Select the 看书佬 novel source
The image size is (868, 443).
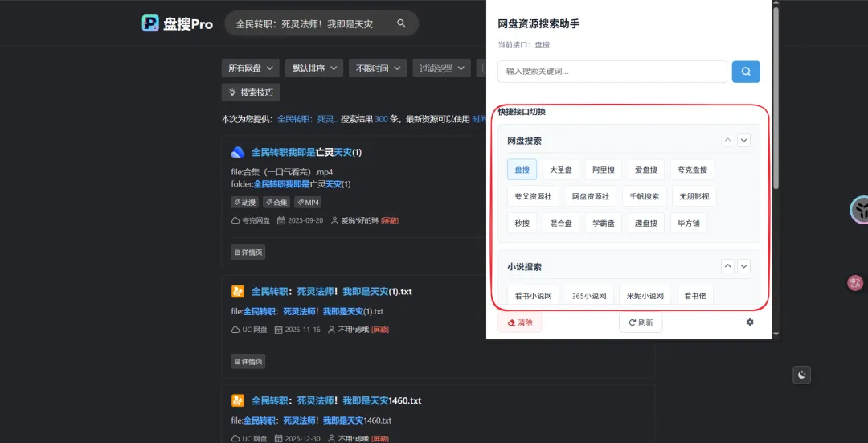[x=695, y=296]
